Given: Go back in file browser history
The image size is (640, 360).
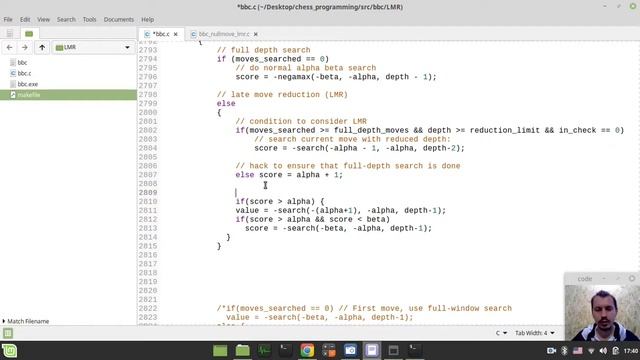Looking at the screenshot, I should pyautogui.click(x=9, y=48).
